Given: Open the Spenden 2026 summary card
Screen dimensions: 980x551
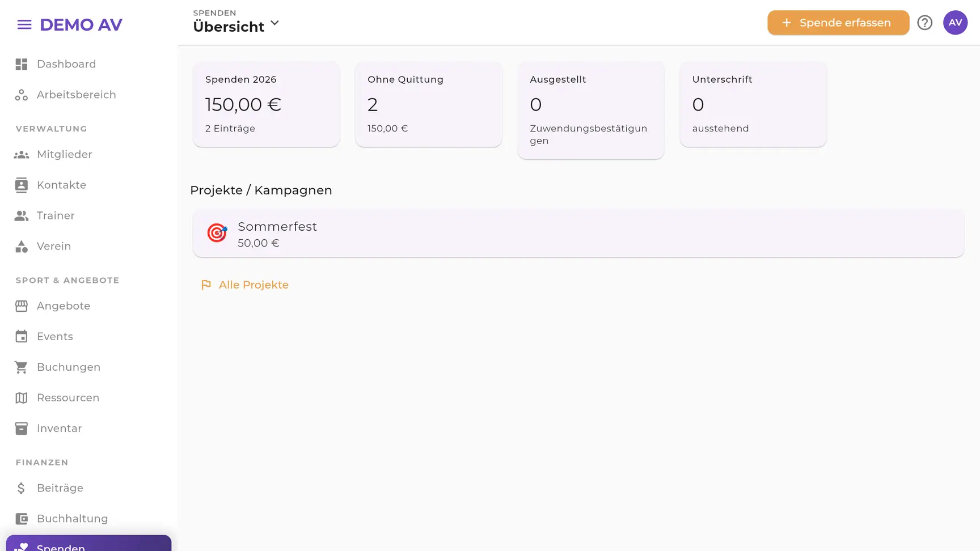Looking at the screenshot, I should tap(267, 104).
